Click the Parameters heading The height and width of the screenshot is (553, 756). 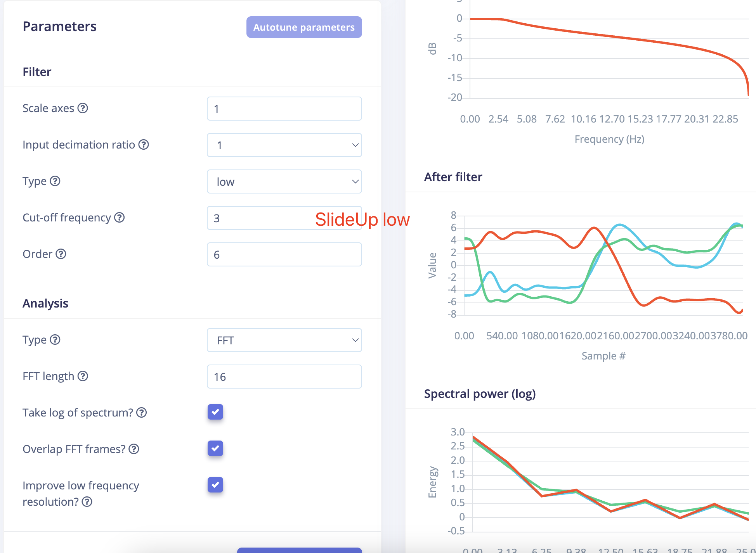coord(59,26)
